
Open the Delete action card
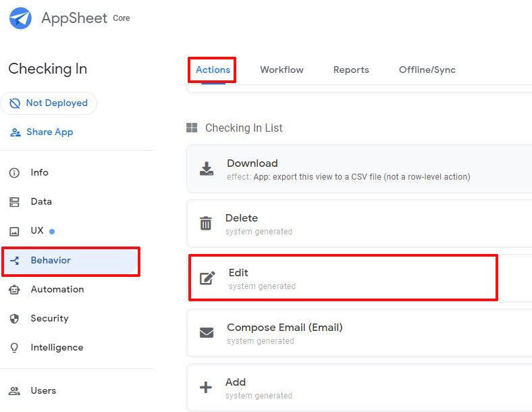[359, 224]
